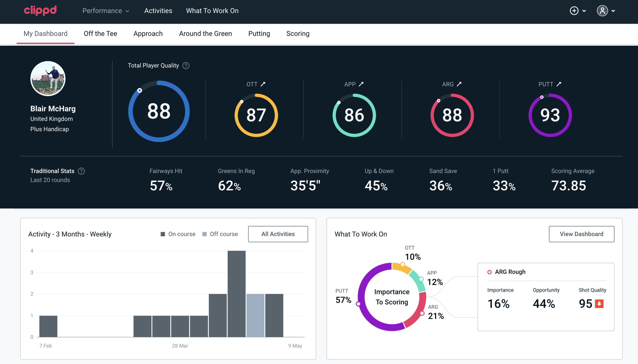Click the OTT performance score circle
Image resolution: width=638 pixels, height=364 pixels.
pos(256,114)
